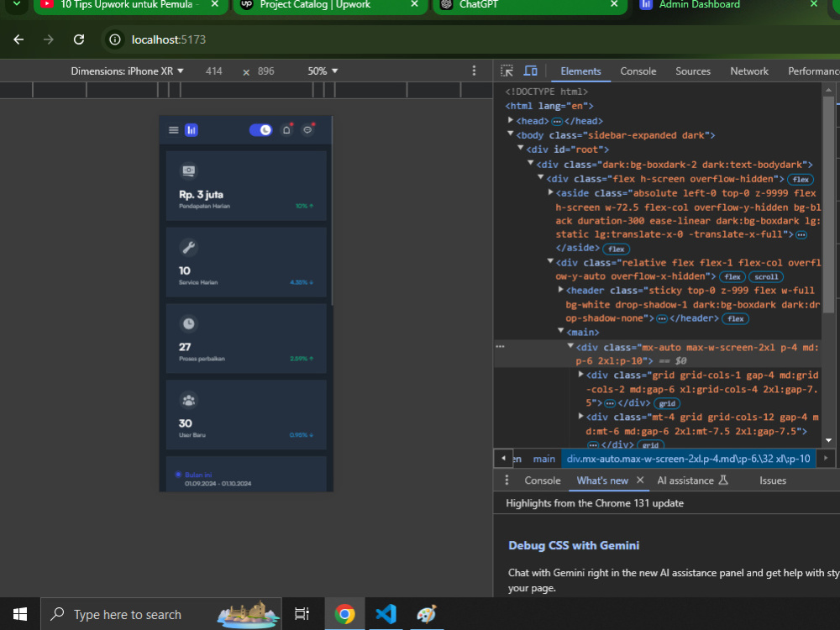Open the Paint app on the taskbar
Screen dimensions: 840x630
tap(427, 614)
